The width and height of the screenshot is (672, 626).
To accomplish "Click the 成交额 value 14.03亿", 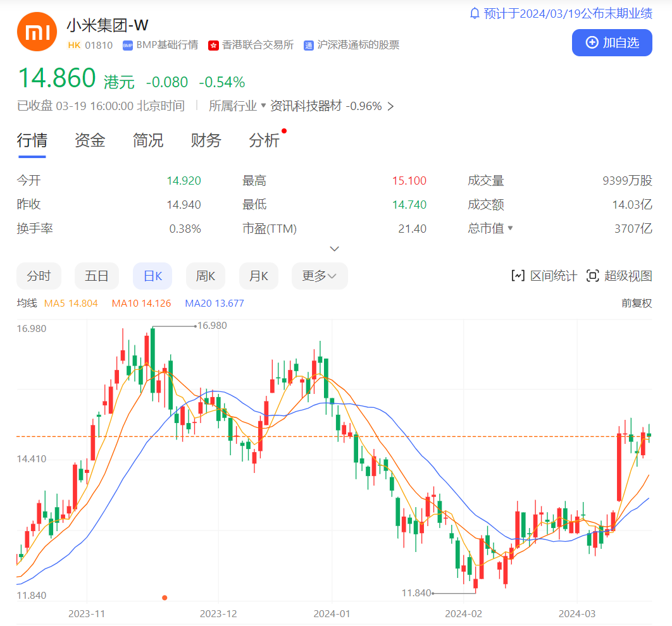I will point(632,205).
